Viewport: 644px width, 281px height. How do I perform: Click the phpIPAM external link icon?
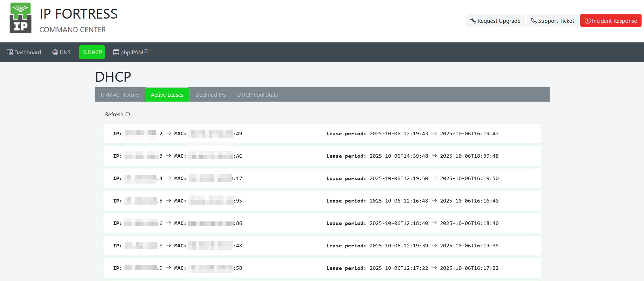tap(147, 51)
